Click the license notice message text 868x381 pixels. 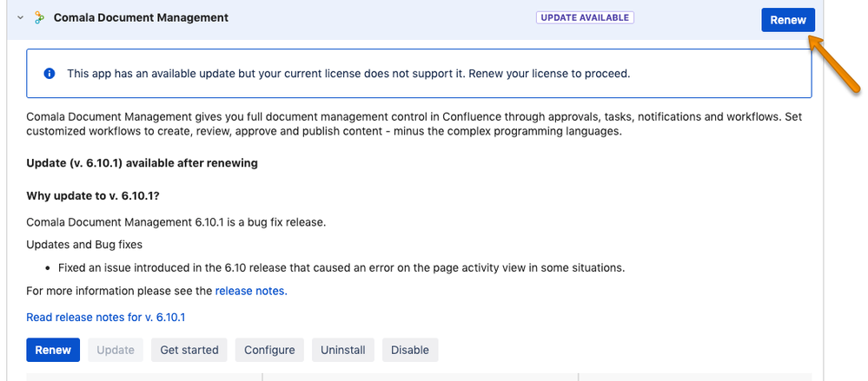[x=348, y=74]
